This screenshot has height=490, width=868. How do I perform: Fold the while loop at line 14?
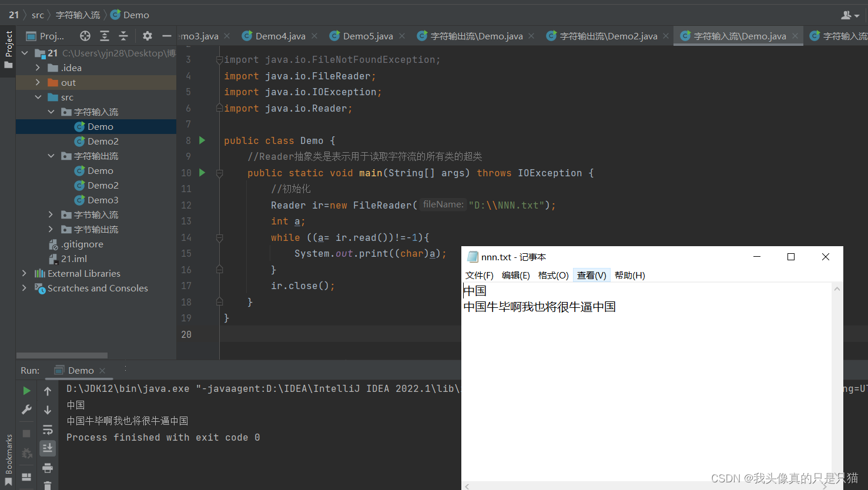point(219,238)
